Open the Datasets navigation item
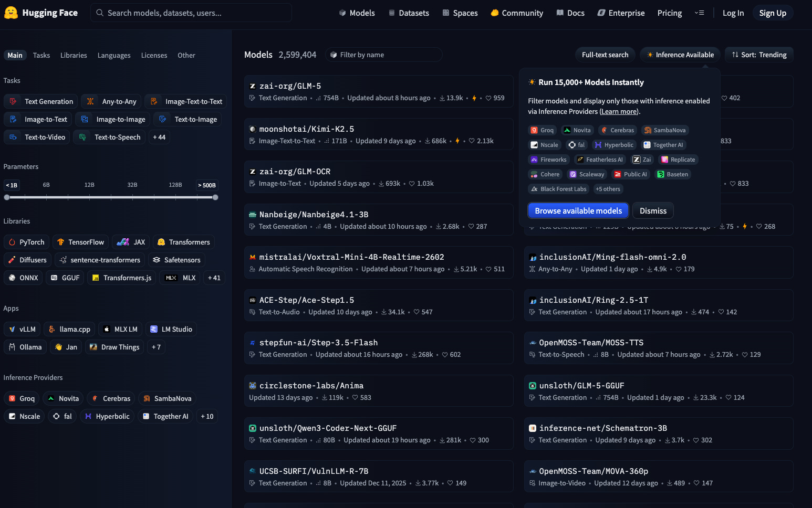This screenshot has width=812, height=508. 409,13
